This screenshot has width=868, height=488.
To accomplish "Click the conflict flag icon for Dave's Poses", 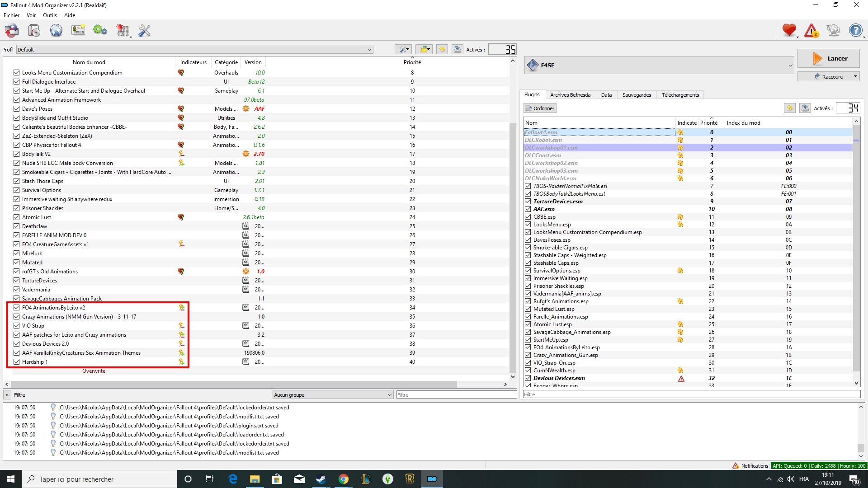I will coord(181,109).
